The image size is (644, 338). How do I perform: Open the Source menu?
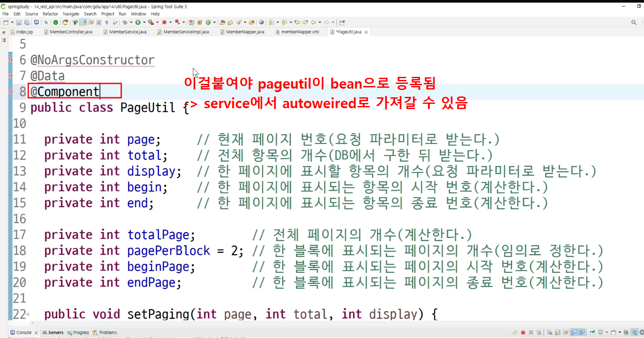pos(32,14)
